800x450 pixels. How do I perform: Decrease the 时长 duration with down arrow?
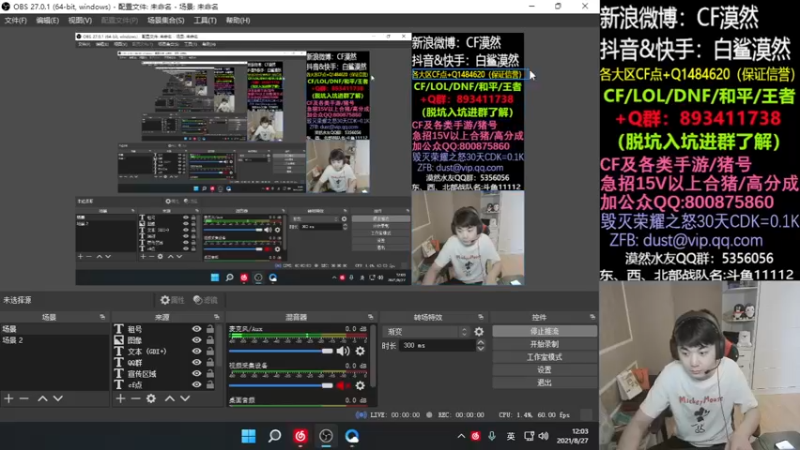[x=481, y=349]
